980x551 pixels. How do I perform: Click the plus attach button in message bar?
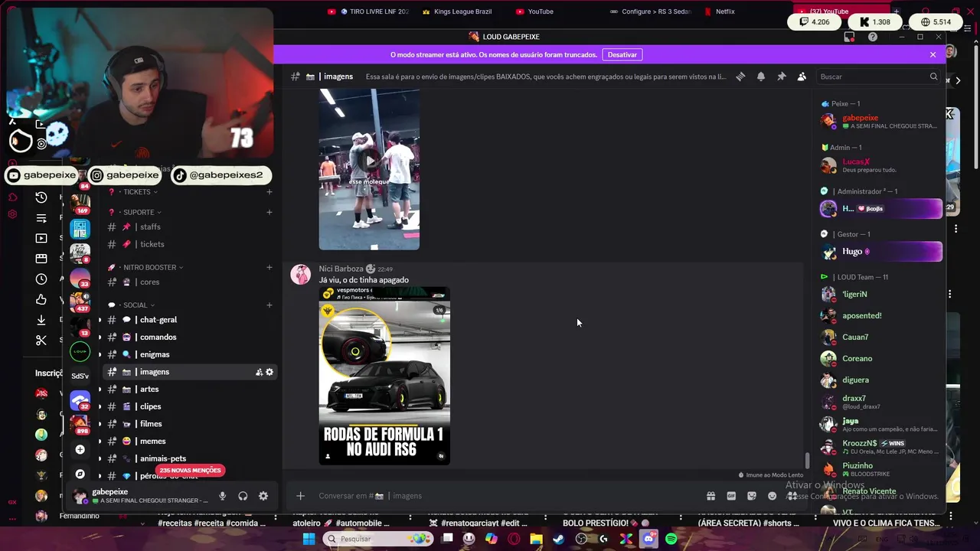pyautogui.click(x=300, y=496)
